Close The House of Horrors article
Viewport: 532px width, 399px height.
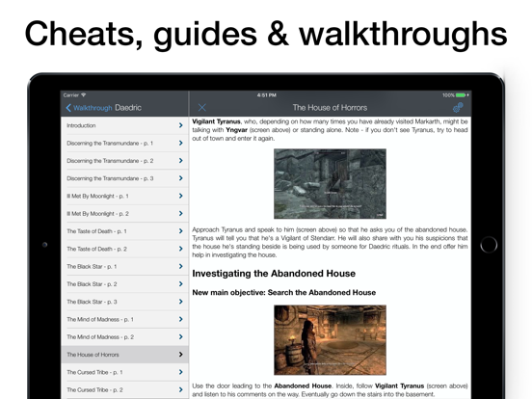(x=201, y=108)
